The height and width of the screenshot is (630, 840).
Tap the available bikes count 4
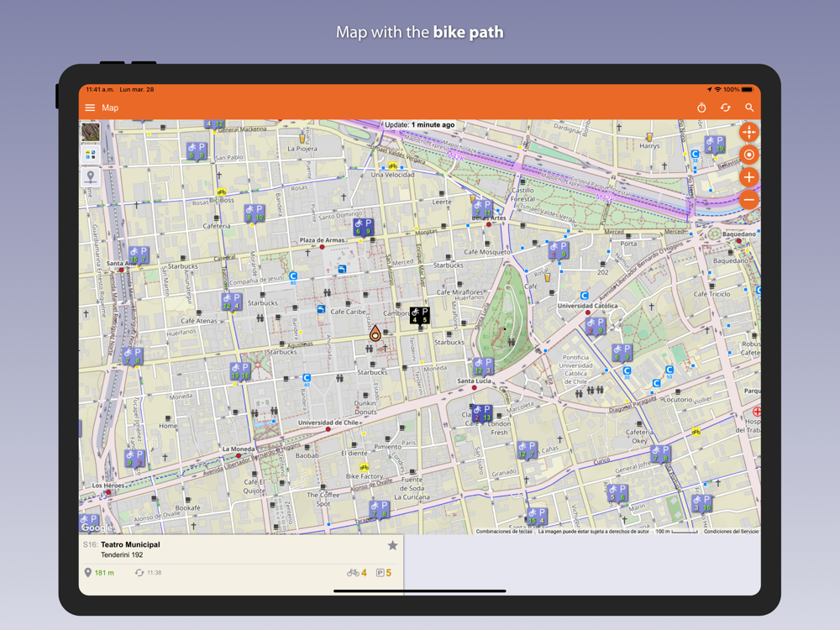coord(364,573)
